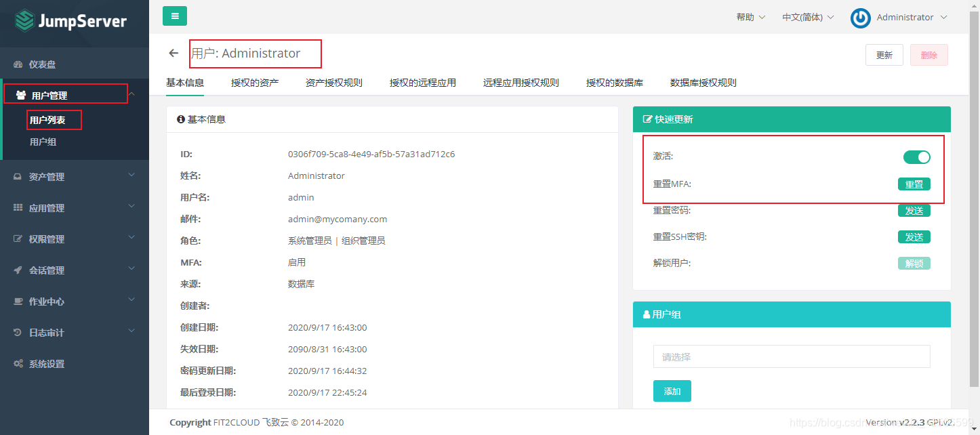This screenshot has height=435, width=980.
Task: Click the Copyright FIT2CLOUD footer text
Action: [257, 423]
